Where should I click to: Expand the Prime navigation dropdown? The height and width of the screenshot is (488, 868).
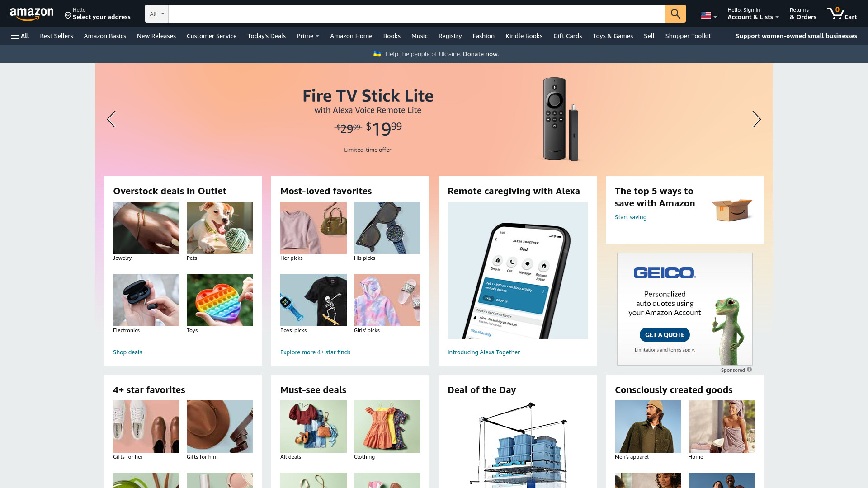coord(308,36)
